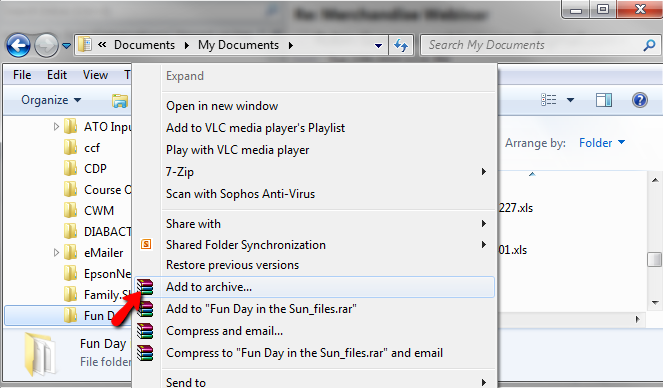The image size is (663, 388).
Task: Click the ATO Input folder icon
Action: click(x=71, y=126)
